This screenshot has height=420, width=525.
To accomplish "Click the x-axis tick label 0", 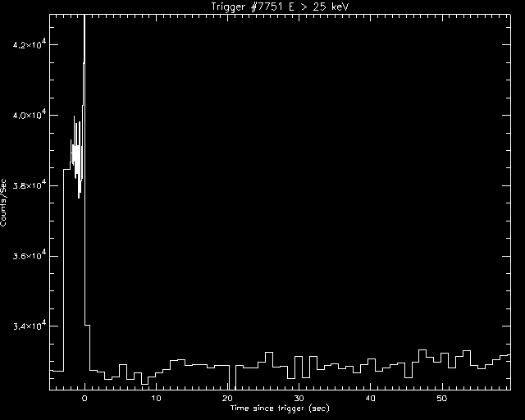I will pyautogui.click(x=84, y=398).
